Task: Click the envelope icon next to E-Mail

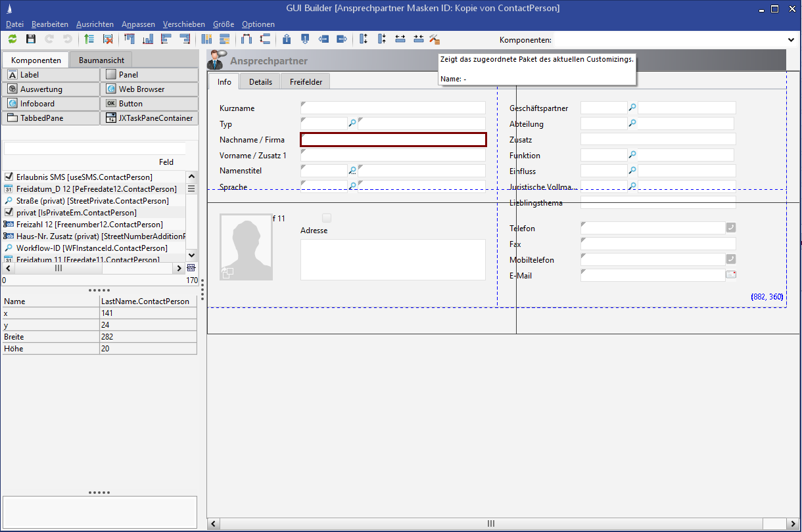Action: click(730, 275)
